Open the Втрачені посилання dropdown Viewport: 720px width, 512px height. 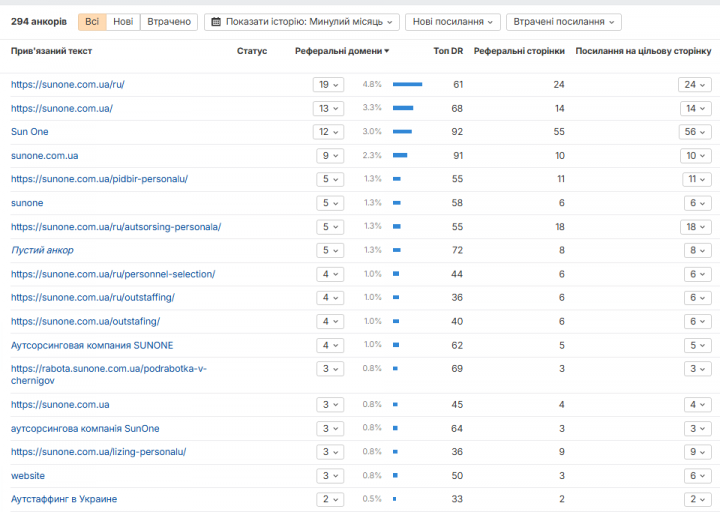click(x=563, y=22)
